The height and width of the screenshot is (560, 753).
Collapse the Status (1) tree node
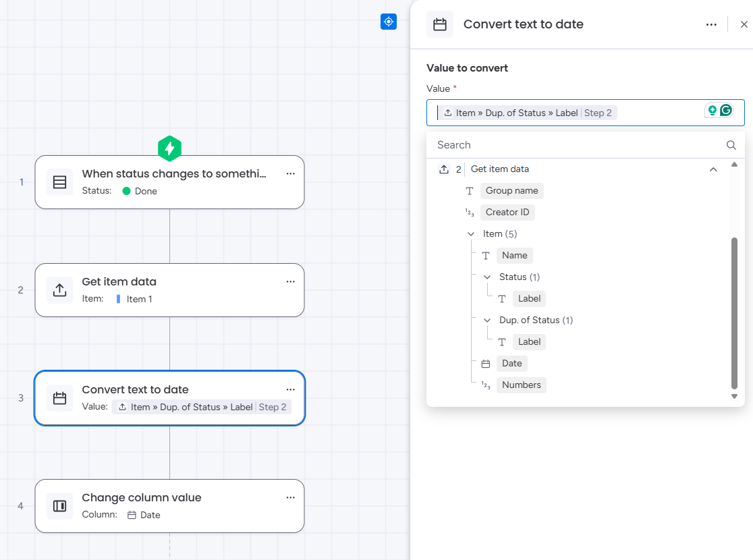(487, 277)
